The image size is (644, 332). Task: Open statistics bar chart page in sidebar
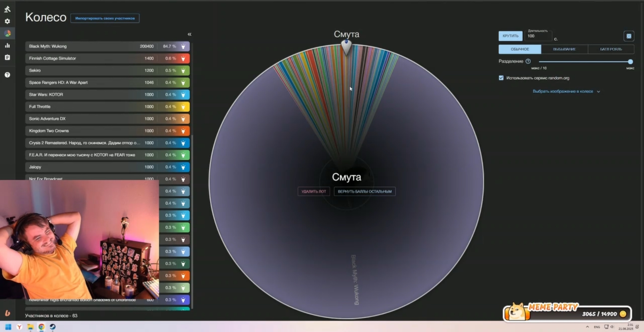tap(7, 45)
